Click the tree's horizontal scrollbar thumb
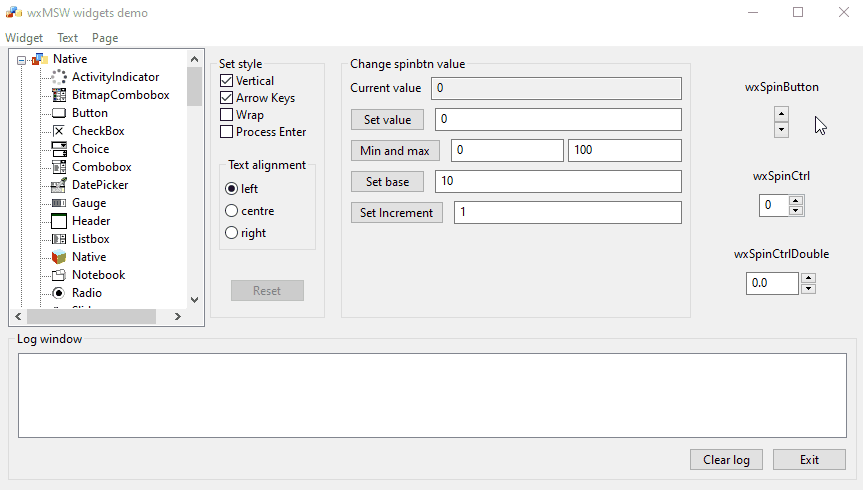 pyautogui.click(x=91, y=317)
